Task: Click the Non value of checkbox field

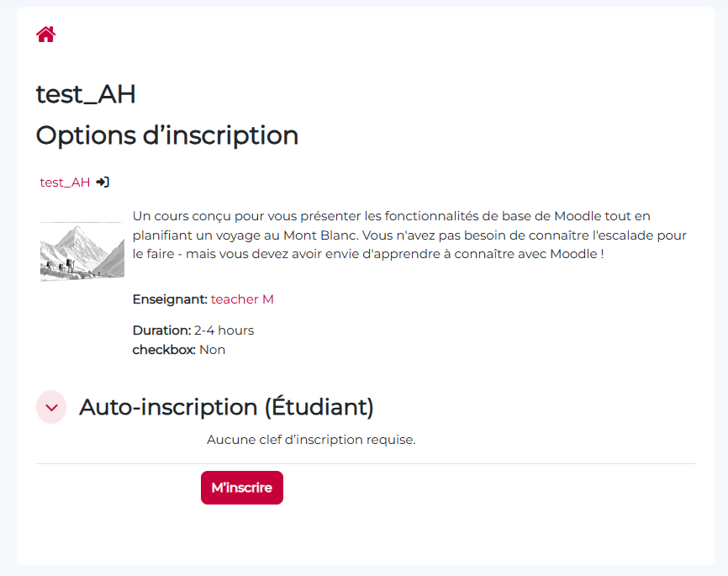Action: coord(212,350)
